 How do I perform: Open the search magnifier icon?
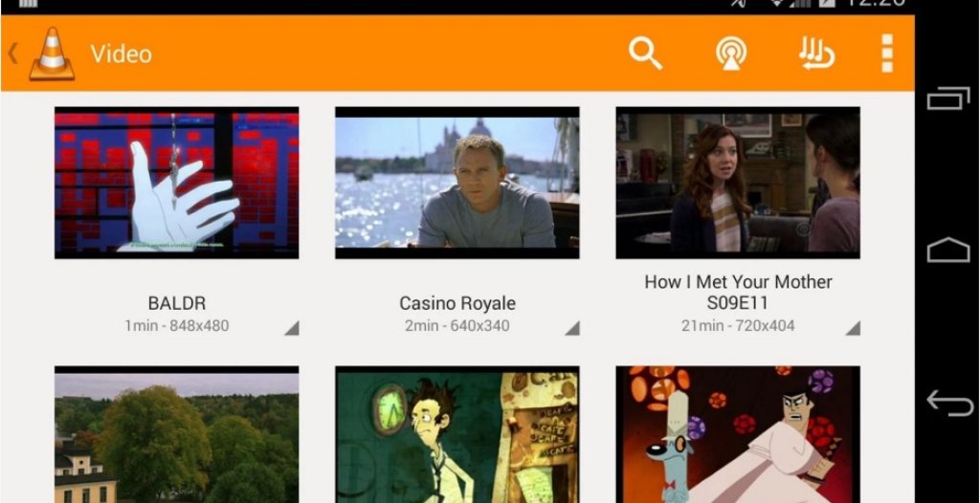pos(645,54)
